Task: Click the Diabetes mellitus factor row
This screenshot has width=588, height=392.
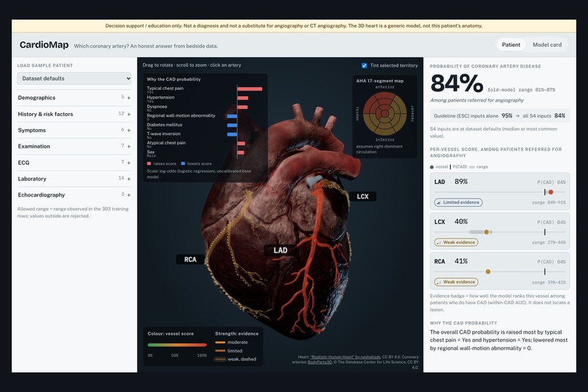Action: [204, 126]
